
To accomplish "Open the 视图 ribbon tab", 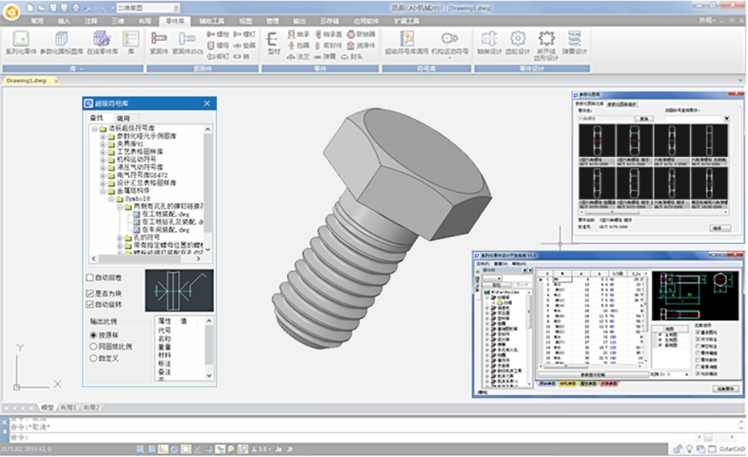I will 246,20.
